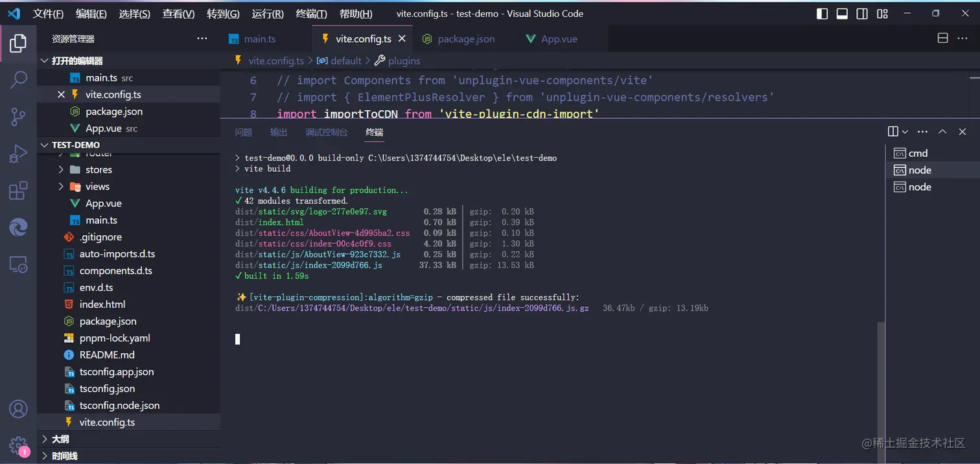
Task: Open the 帮助(H) menu
Action: [x=356, y=14]
